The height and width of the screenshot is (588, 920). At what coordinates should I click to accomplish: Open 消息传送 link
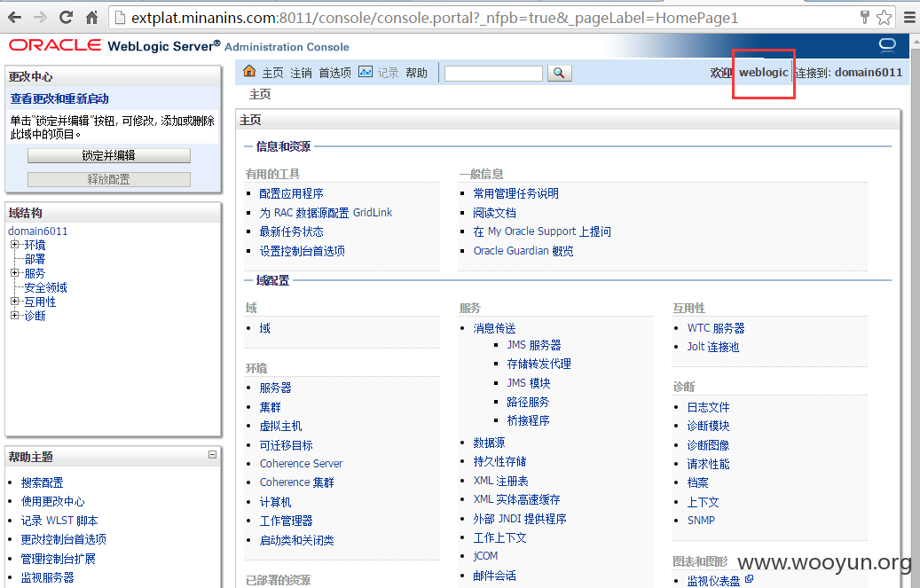pos(495,329)
